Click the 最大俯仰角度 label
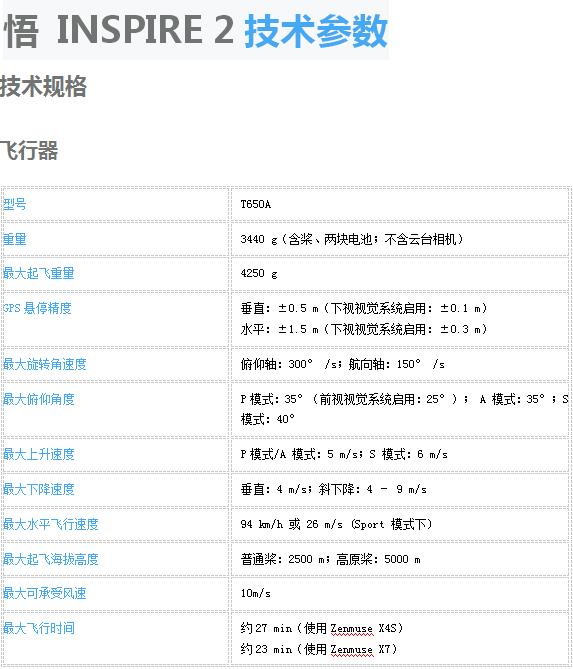This screenshot has height=669, width=573. point(39,399)
